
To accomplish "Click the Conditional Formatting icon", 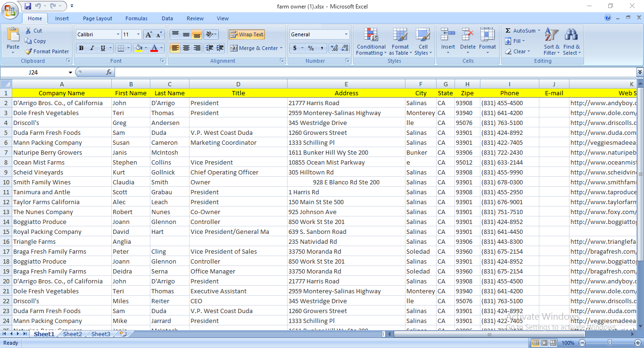I will 371,36.
